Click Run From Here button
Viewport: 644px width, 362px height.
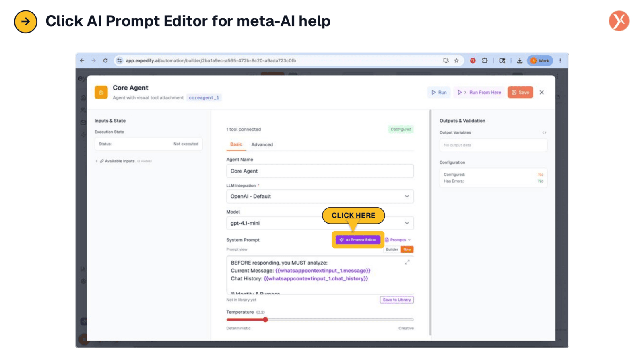pos(479,93)
